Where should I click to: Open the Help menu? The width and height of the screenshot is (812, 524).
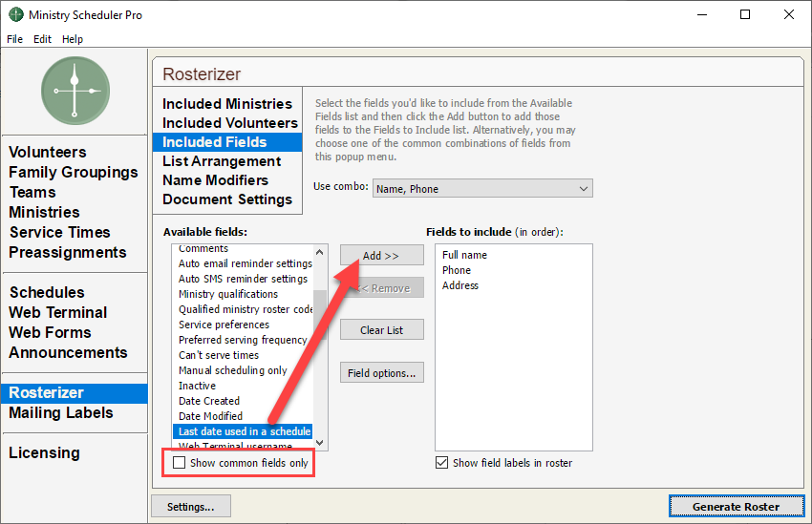[x=73, y=39]
